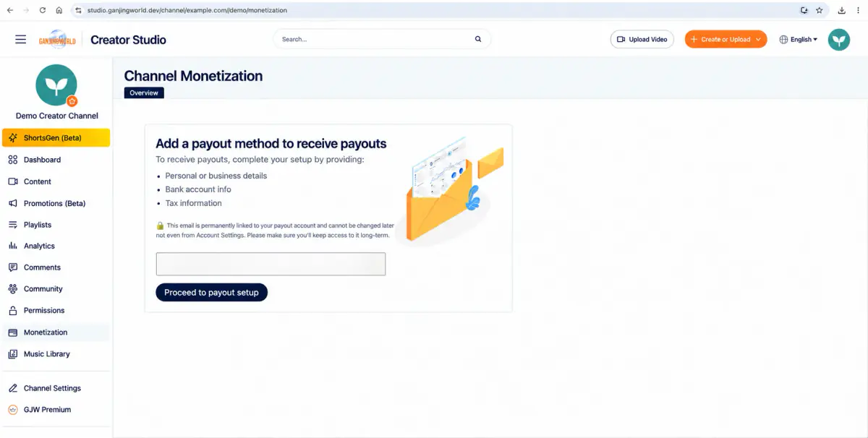Click the 'Personal or business details' bullet
The height and width of the screenshot is (438, 868).
[216, 176]
